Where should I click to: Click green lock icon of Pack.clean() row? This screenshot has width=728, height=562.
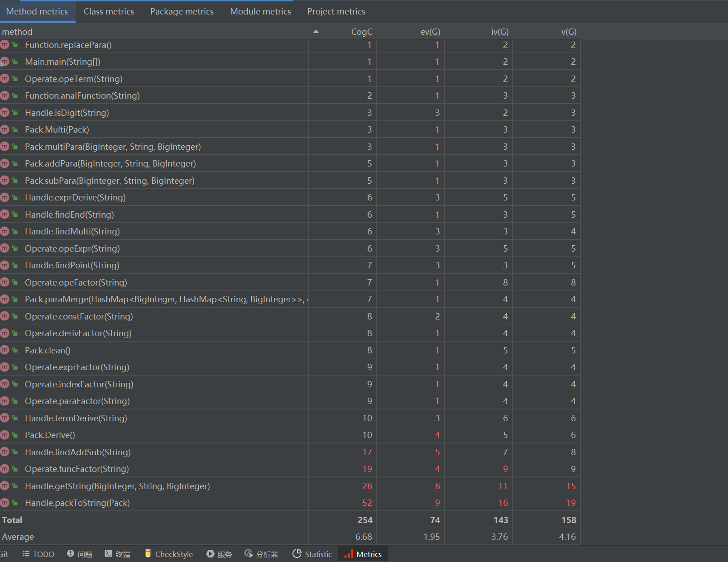tap(15, 350)
